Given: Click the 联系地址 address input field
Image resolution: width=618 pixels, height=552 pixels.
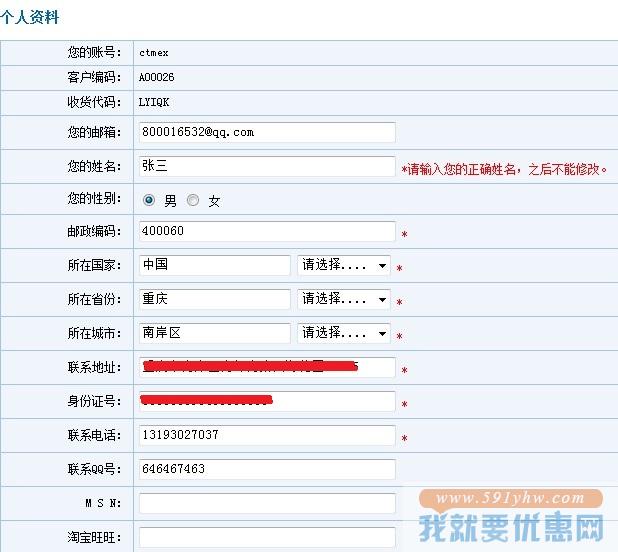Looking at the screenshot, I should pyautogui.click(x=267, y=367).
